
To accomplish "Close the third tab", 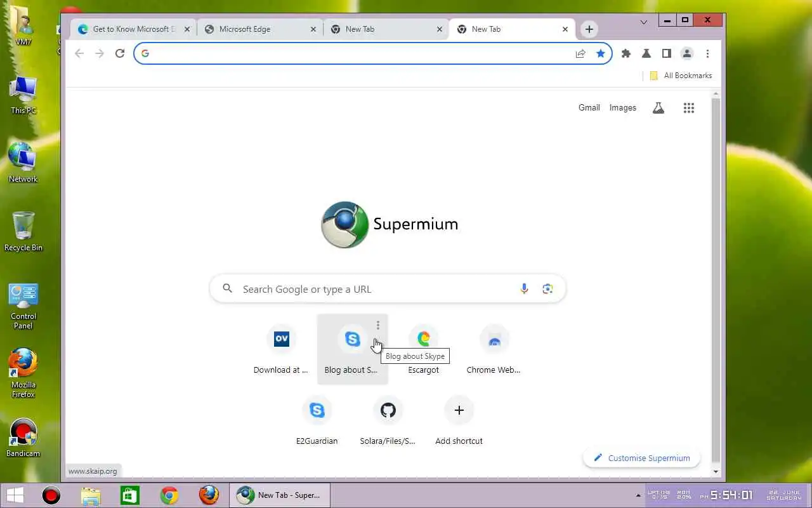I will click(x=440, y=29).
